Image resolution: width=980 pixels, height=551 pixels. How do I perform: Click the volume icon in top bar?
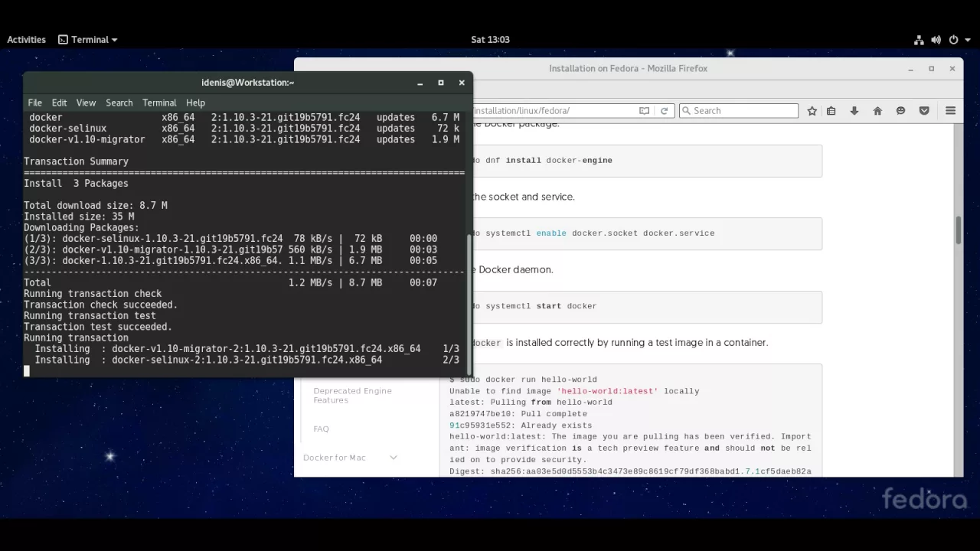(936, 40)
